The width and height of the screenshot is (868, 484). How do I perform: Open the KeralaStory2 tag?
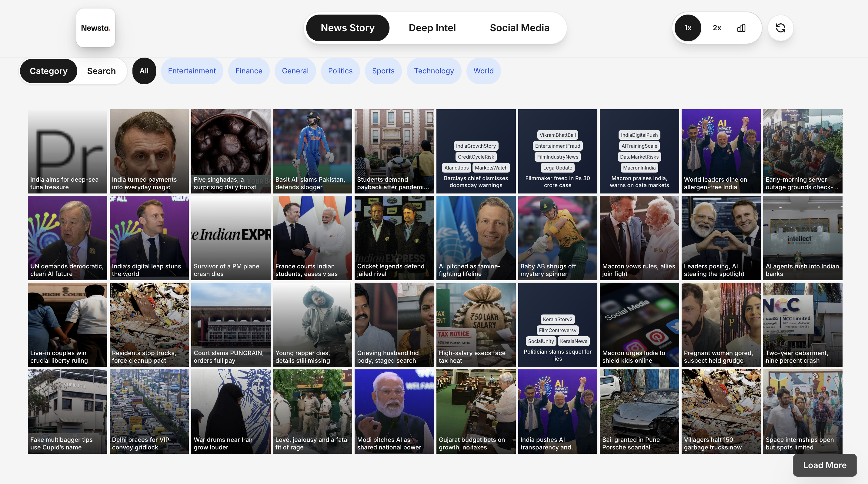click(557, 319)
